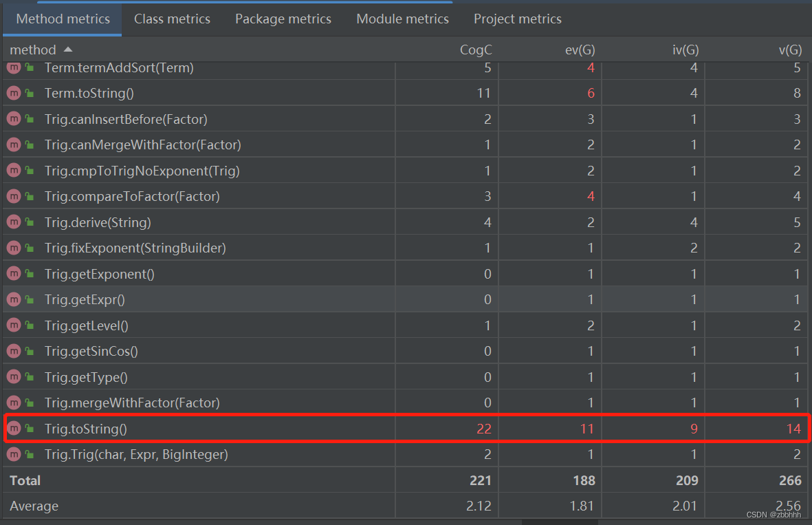Select the Trig.Trig(char, Expr, BigInteger) name
The height and width of the screenshot is (525, 812).
[x=136, y=455]
